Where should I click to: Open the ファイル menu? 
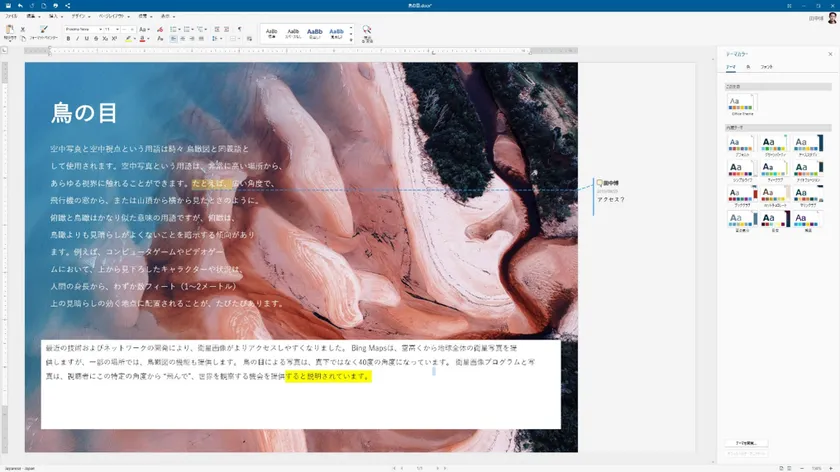click(11, 16)
